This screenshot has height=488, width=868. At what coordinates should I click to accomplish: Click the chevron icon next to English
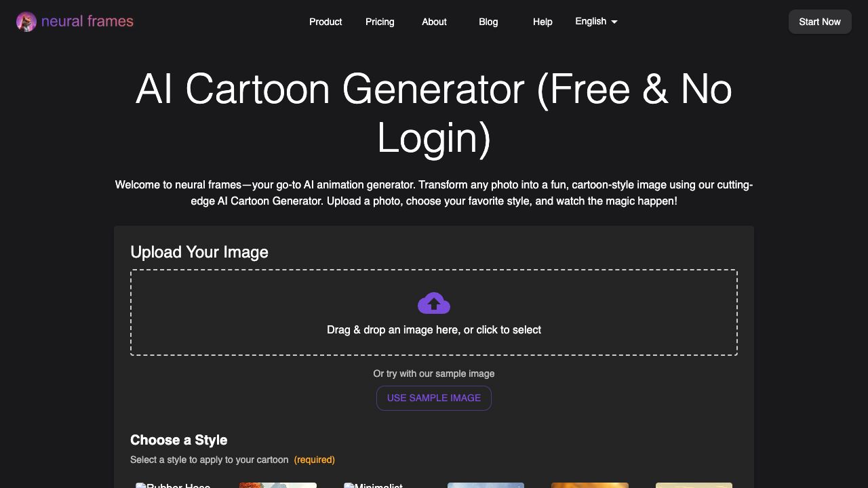614,22
